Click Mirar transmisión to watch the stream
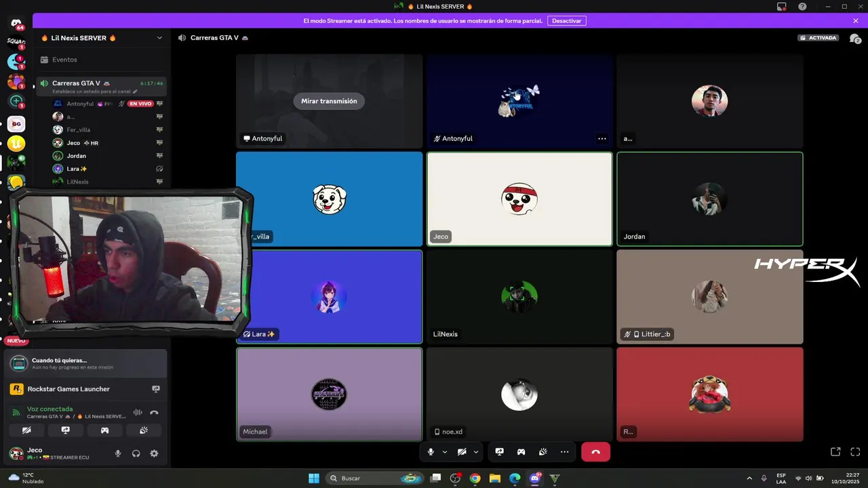The width and height of the screenshot is (868, 488). click(329, 101)
